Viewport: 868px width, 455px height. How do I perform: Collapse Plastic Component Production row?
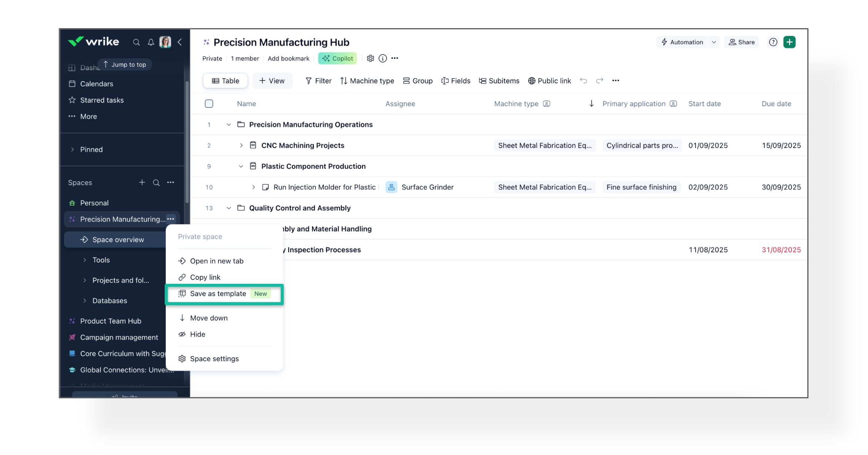[241, 166]
